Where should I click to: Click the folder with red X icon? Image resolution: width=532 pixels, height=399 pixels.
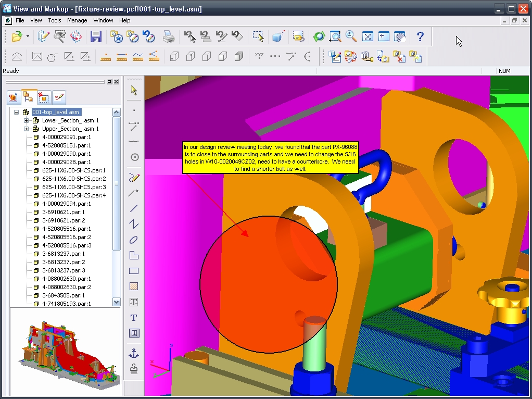pos(399,56)
